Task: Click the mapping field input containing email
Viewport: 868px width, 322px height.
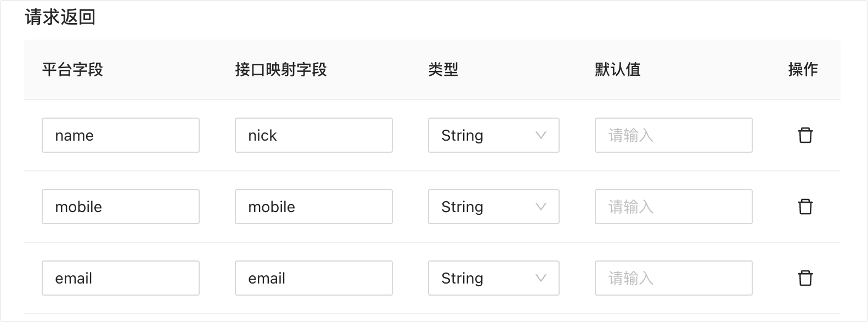Action: [314, 278]
